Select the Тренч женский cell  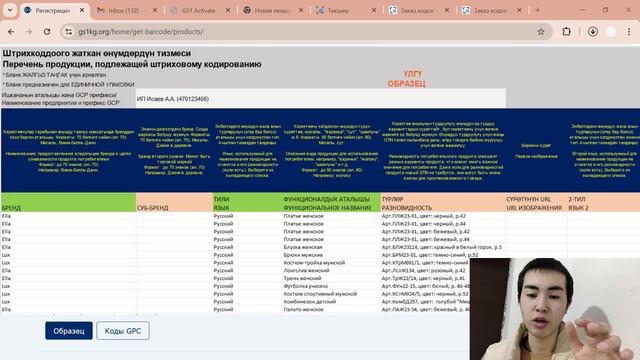[x=331, y=278]
